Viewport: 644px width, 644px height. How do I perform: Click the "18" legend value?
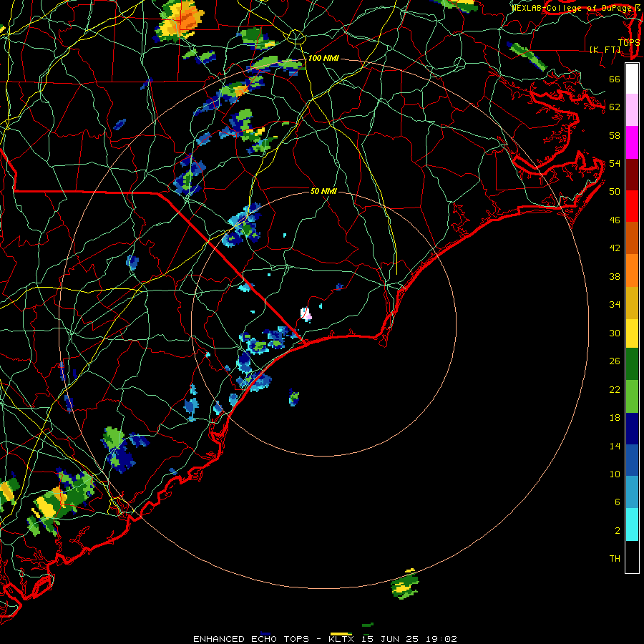[615, 418]
